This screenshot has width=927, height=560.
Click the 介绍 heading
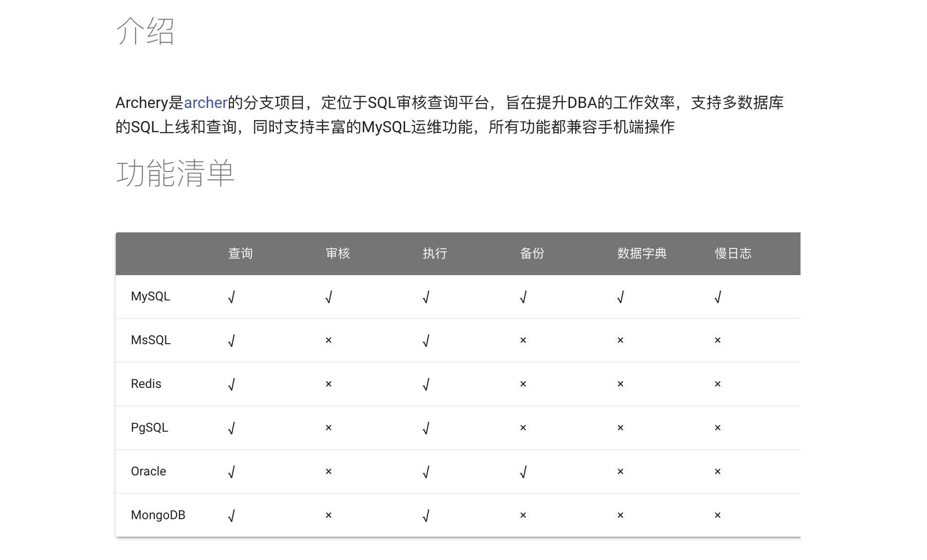coord(145,31)
